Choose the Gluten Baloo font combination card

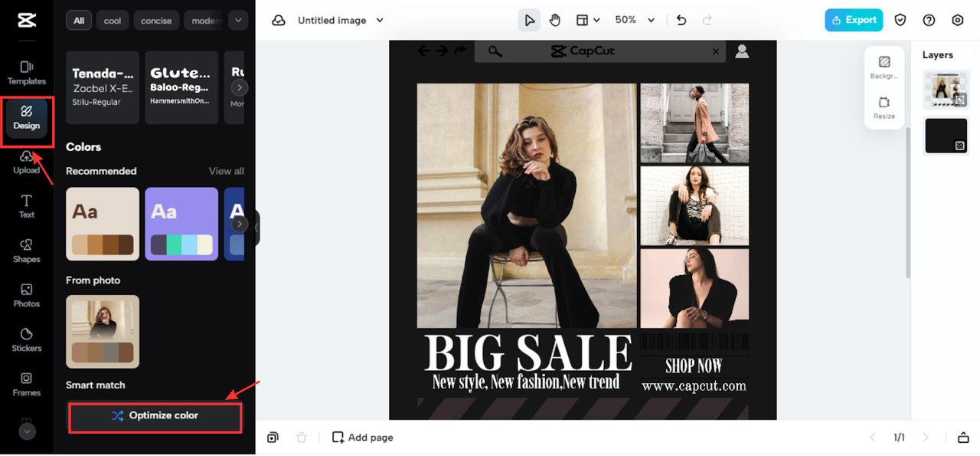(181, 87)
